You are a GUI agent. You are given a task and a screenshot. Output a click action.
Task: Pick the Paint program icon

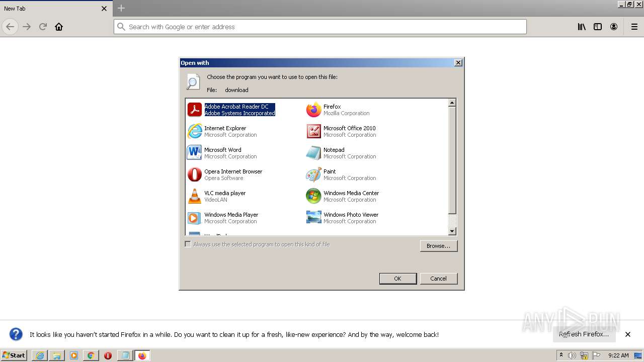(x=313, y=174)
